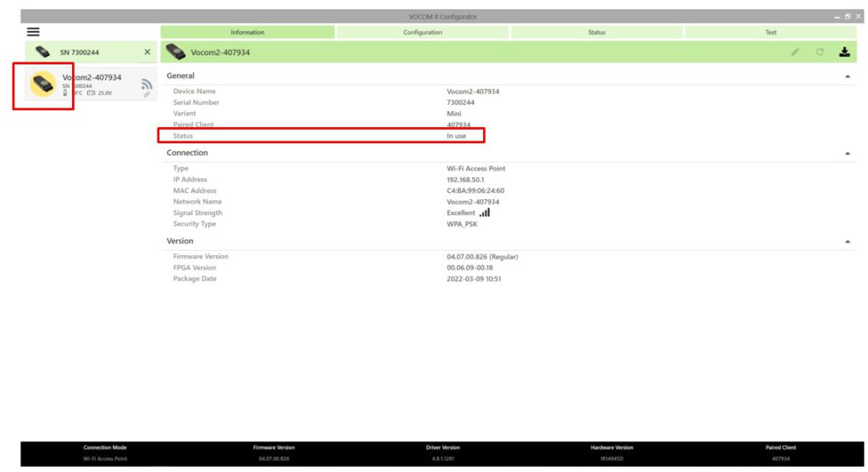Click FPGA version 00.06.09-00.18
Screen dimensions: 868x472
470,268
